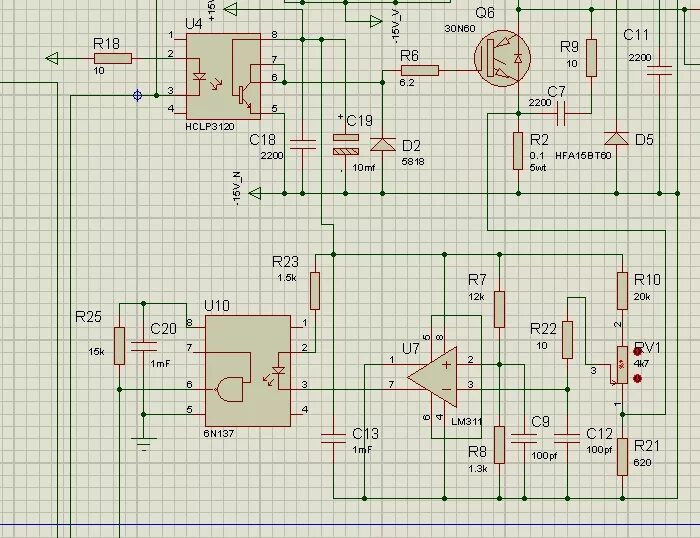Screen dimensions: 700x538
Task: Select resistor R23 symbol
Action: click(315, 291)
